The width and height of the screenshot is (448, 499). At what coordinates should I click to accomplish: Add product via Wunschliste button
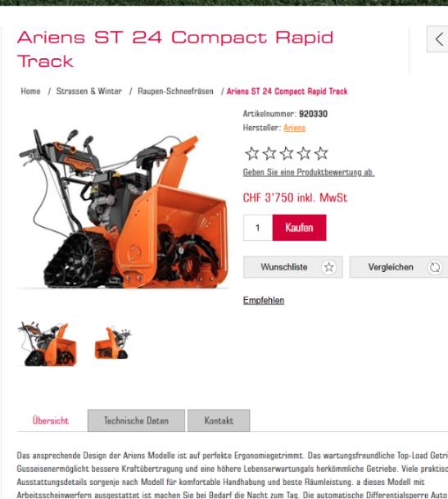coord(293,267)
